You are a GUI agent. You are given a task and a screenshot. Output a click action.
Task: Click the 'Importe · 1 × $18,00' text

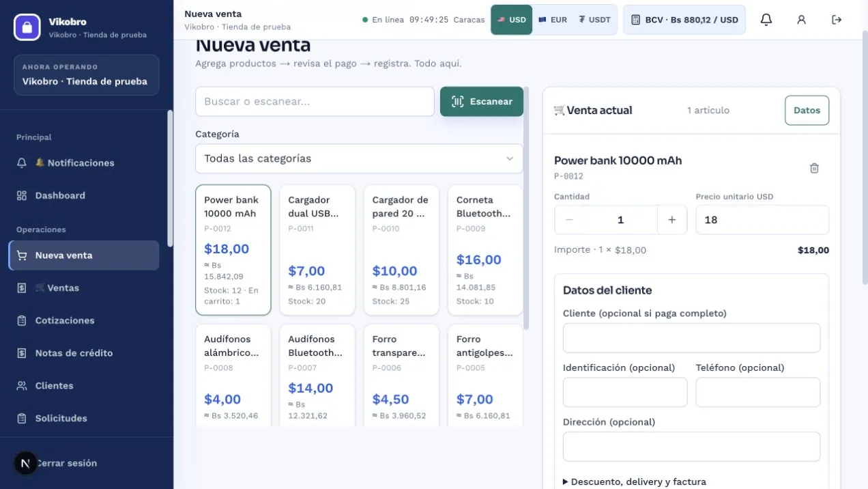tap(600, 250)
